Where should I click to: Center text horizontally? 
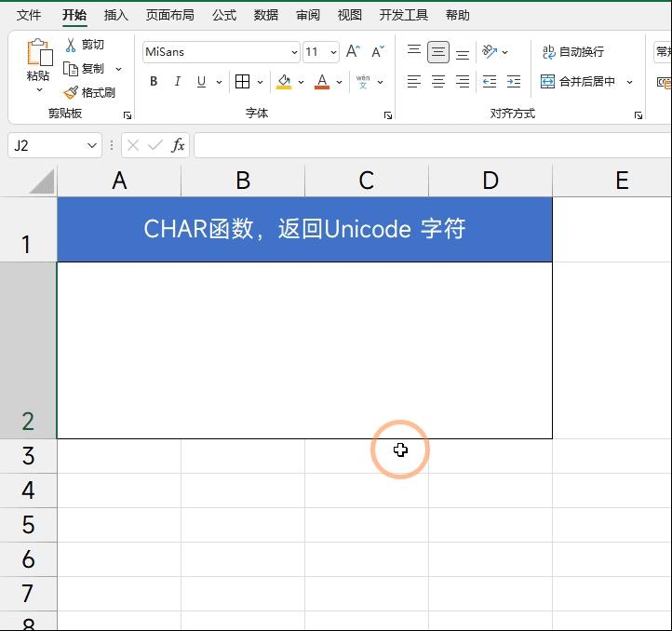coord(438,82)
